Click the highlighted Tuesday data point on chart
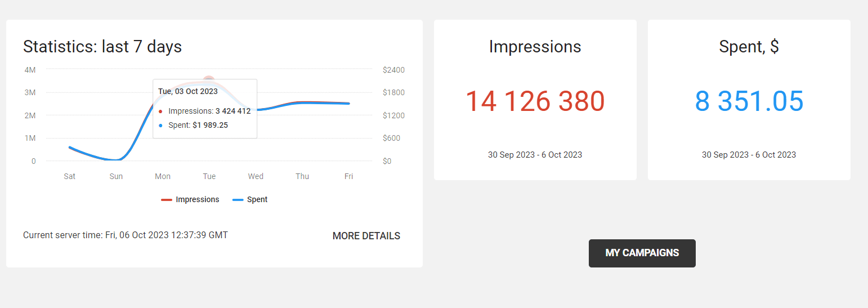The image size is (868, 308). 209,81
